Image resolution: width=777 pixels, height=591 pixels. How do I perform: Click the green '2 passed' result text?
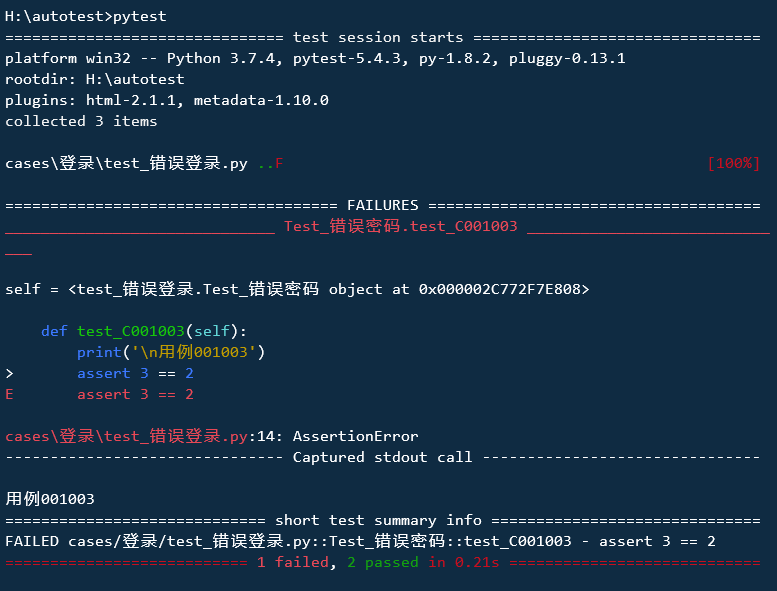tap(383, 562)
